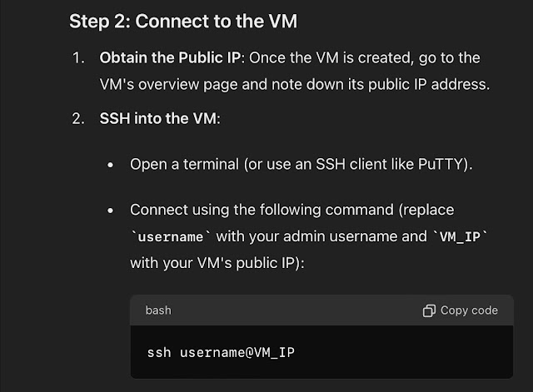
Task: Click the bold SSH into the VM text
Action: [x=157, y=118]
